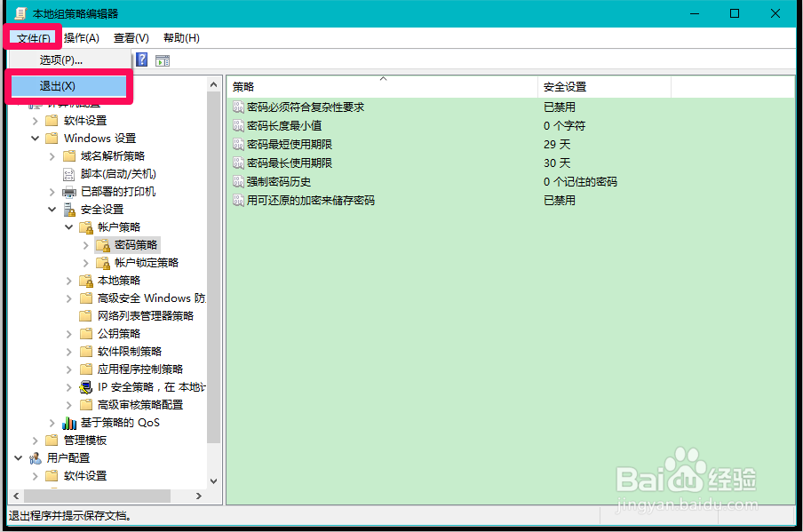803x532 pixels.
Task: Click 选项(P)... in the open menu
Action: (61, 59)
